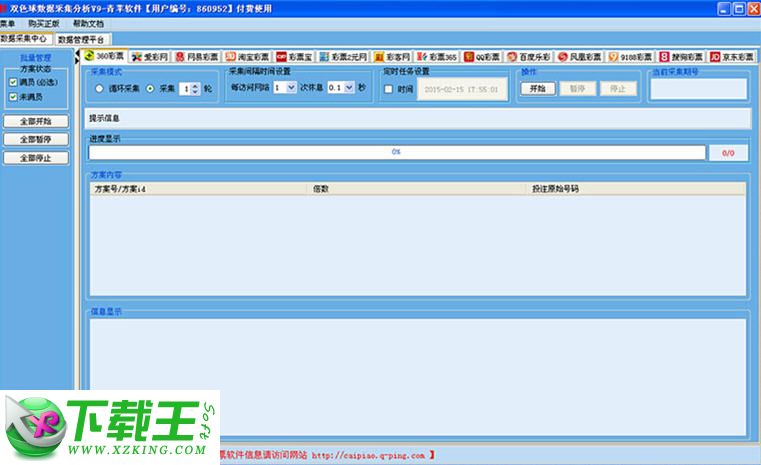Click the 全部开始 button
The height and width of the screenshot is (465, 761).
click(36, 121)
